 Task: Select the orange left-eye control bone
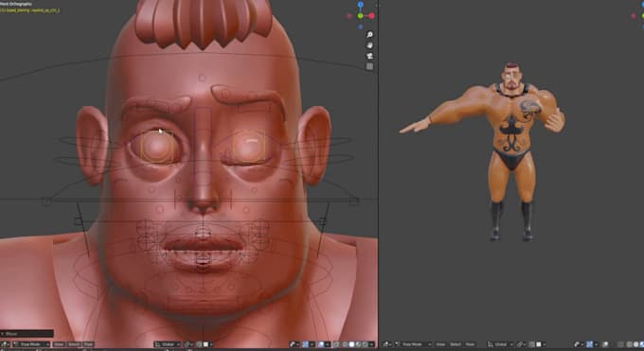coord(249,147)
